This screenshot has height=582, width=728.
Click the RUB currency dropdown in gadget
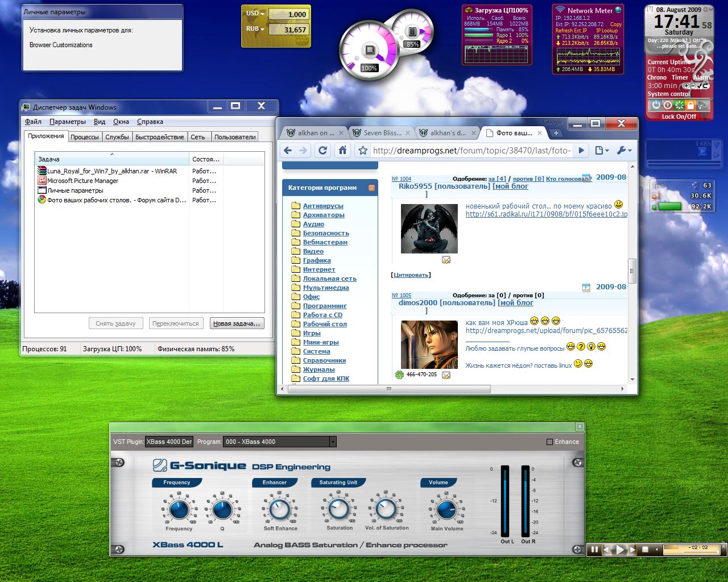point(255,29)
